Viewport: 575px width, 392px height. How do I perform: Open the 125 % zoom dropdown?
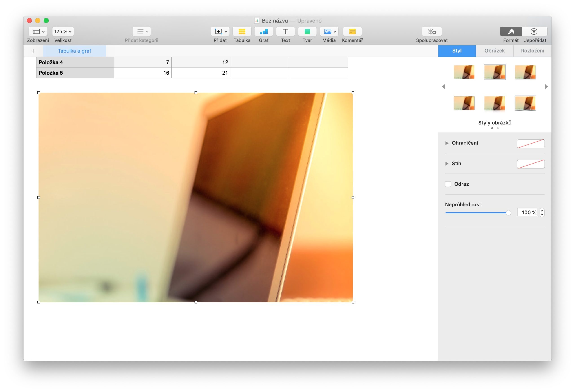pyautogui.click(x=63, y=31)
